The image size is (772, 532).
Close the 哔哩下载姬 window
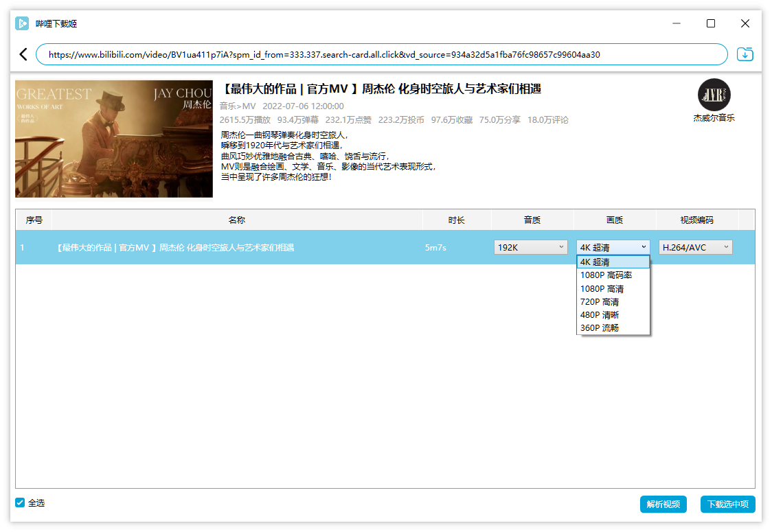click(745, 23)
